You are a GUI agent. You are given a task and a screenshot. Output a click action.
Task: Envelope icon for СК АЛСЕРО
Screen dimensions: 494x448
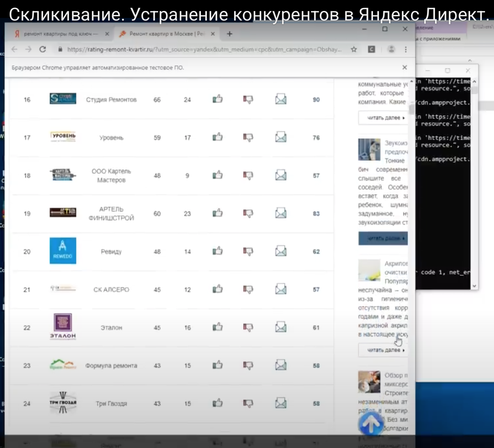(281, 289)
